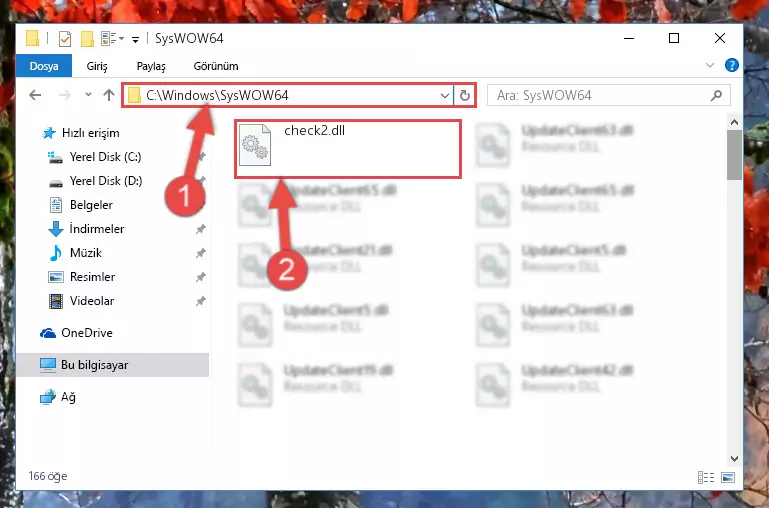769x508 pixels.
Task: Go forward with the right arrow
Action: (x=64, y=95)
